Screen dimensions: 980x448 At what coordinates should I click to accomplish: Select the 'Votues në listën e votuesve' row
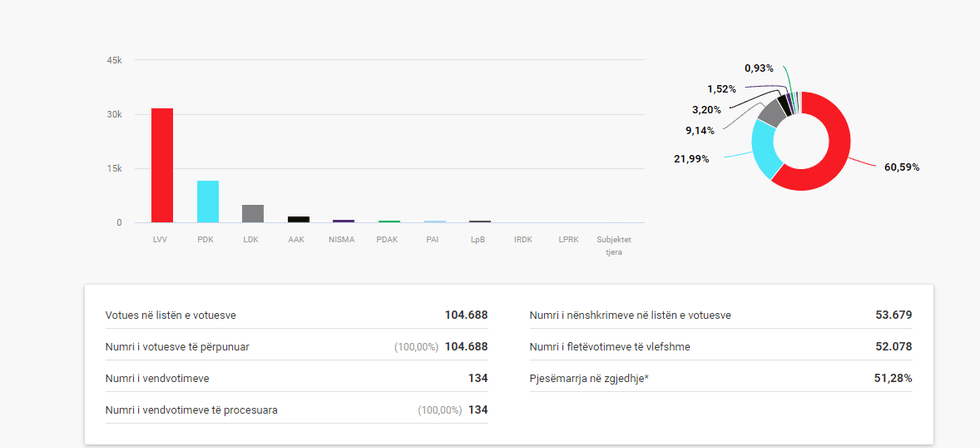click(296, 315)
